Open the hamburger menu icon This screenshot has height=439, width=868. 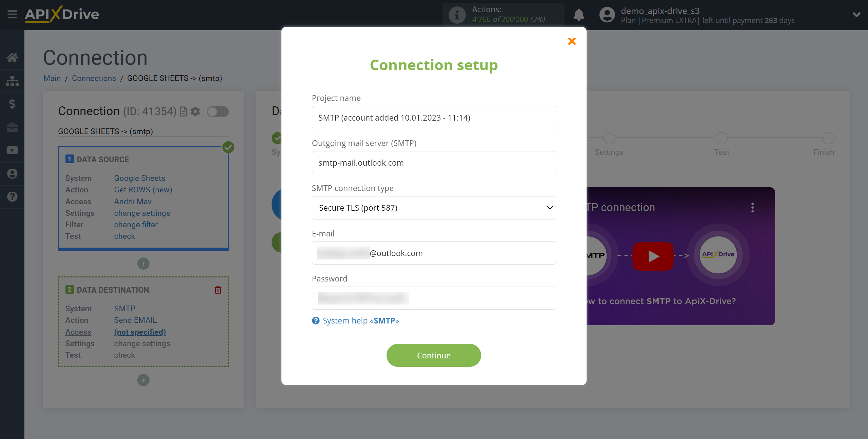coord(12,15)
